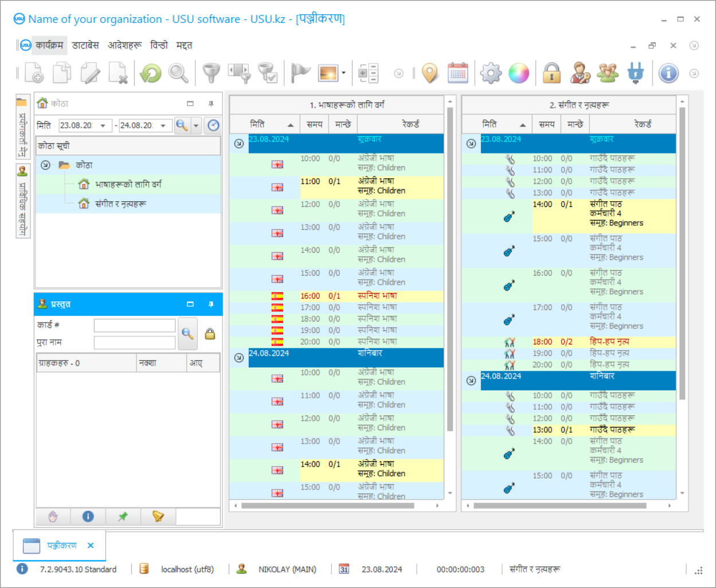
Task: Click horizontal scrollbar of language classes panel
Action: coord(328,506)
